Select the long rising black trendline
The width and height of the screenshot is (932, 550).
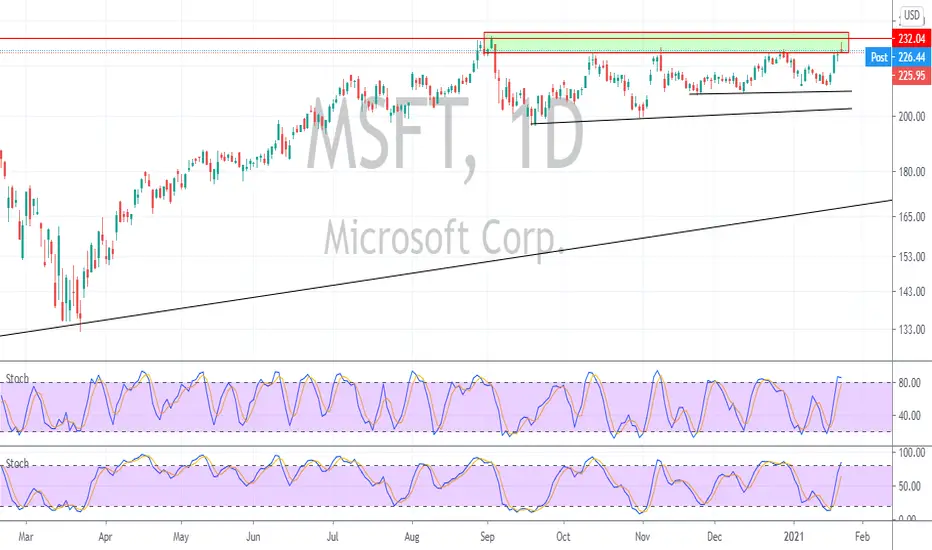point(446,268)
